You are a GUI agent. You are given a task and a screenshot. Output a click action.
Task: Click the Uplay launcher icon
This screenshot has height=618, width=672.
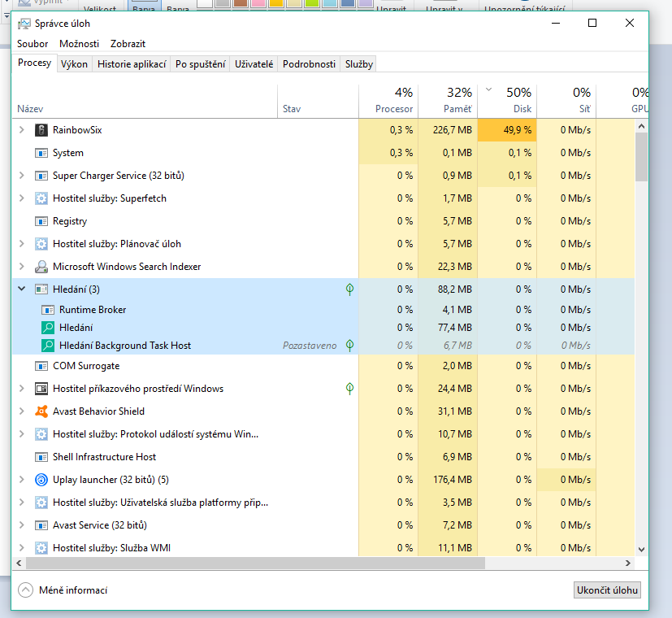pos(41,480)
